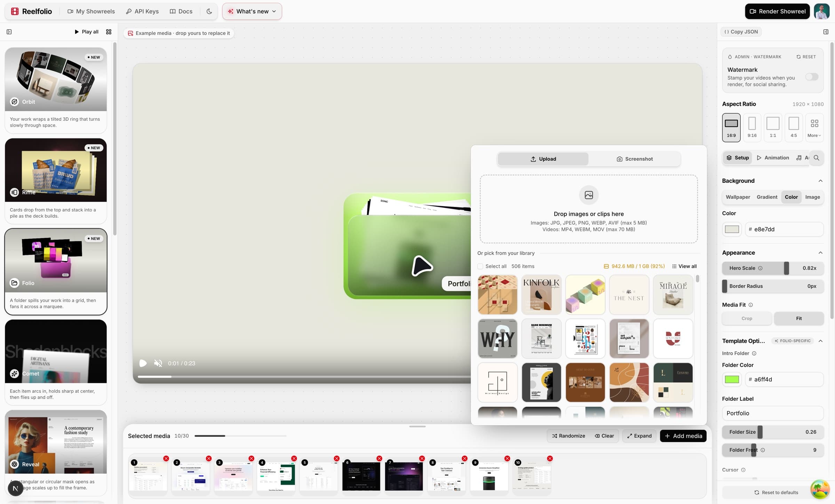
Task: Click the image icon in drop zone
Action: [589, 195]
